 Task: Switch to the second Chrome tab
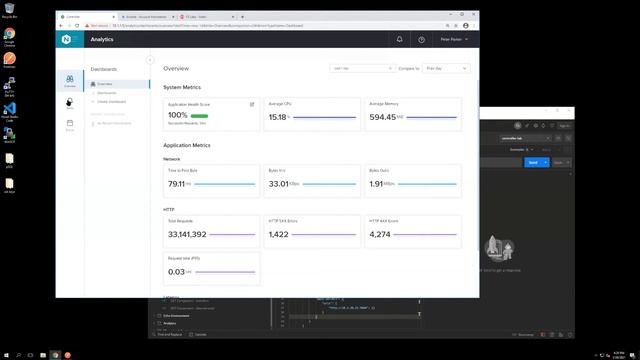point(147,17)
